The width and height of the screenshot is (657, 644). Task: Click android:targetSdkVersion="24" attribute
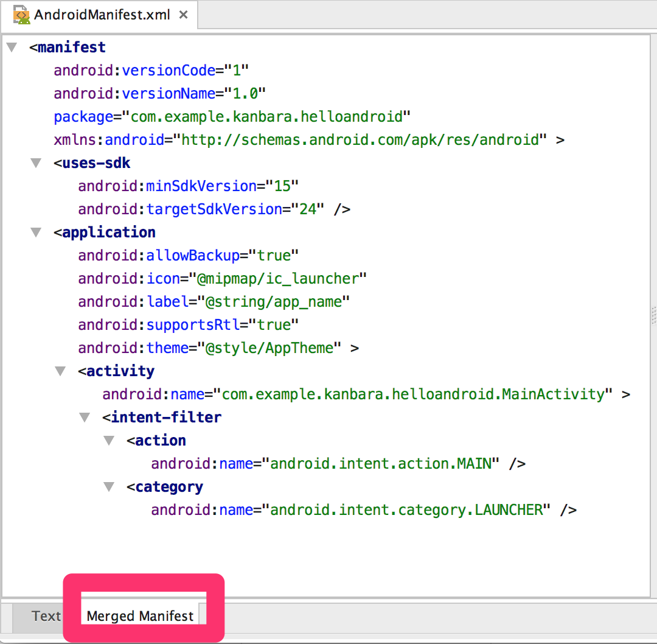pyautogui.click(x=214, y=209)
